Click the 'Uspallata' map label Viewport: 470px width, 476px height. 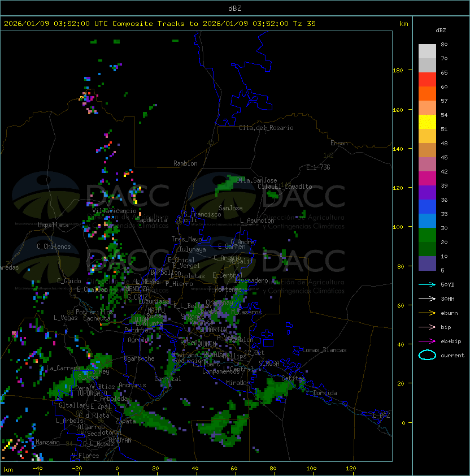pyautogui.click(x=53, y=225)
